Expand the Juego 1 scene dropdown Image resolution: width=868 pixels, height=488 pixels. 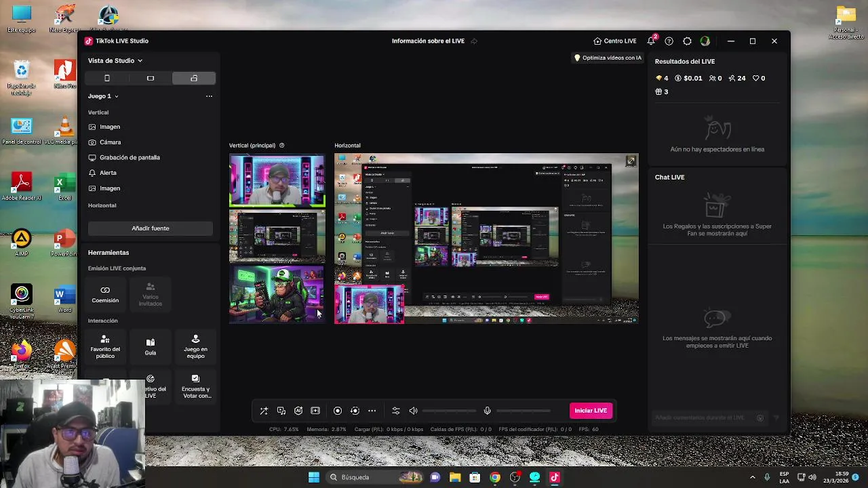pos(103,96)
